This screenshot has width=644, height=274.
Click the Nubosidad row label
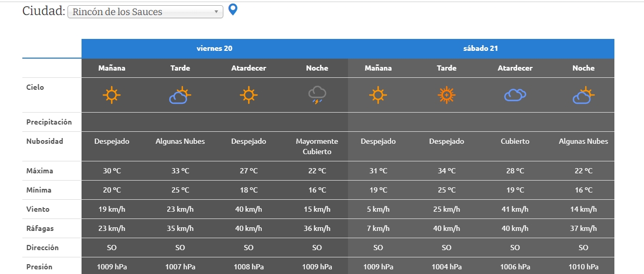[x=45, y=141]
